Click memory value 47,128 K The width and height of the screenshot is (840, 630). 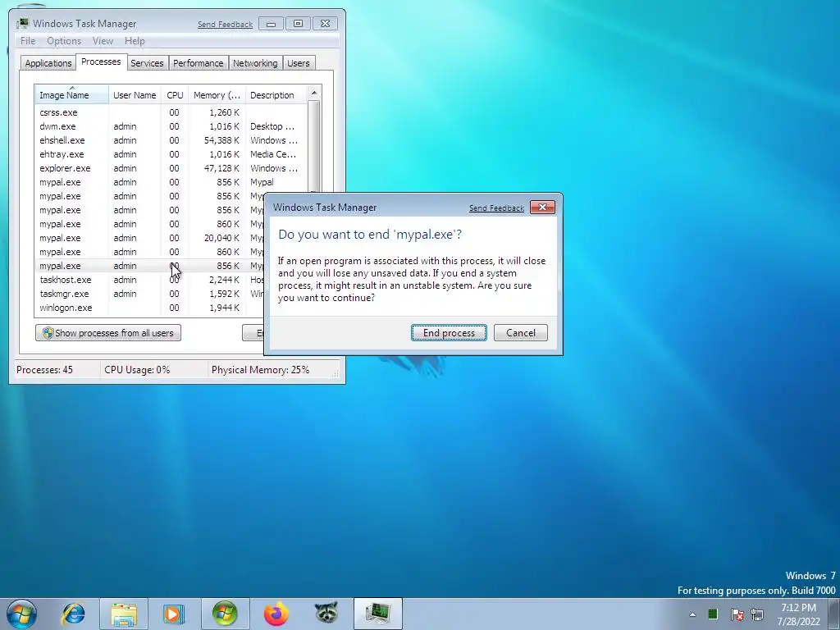pyautogui.click(x=221, y=168)
